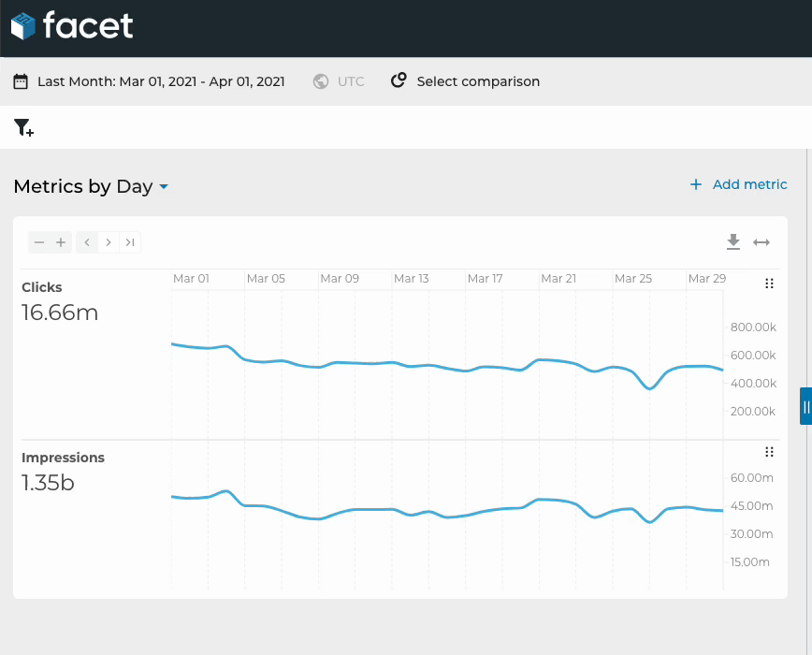
Task: Download chart data with download icon
Action: 733,241
